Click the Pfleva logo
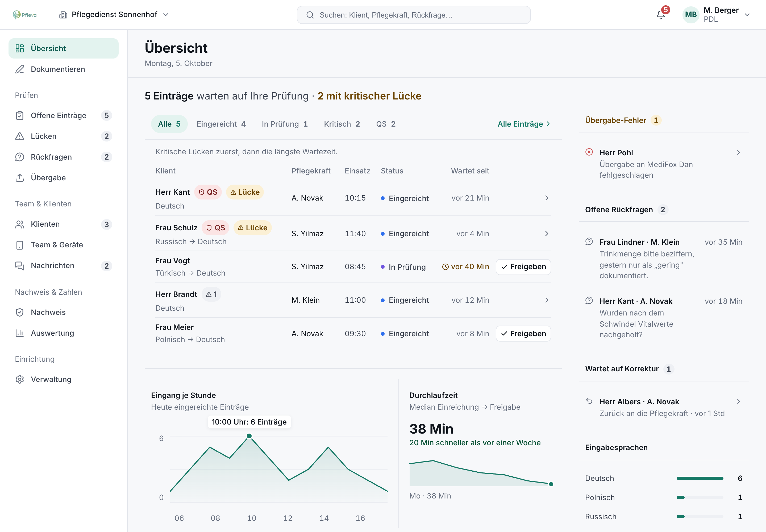 coord(25,15)
